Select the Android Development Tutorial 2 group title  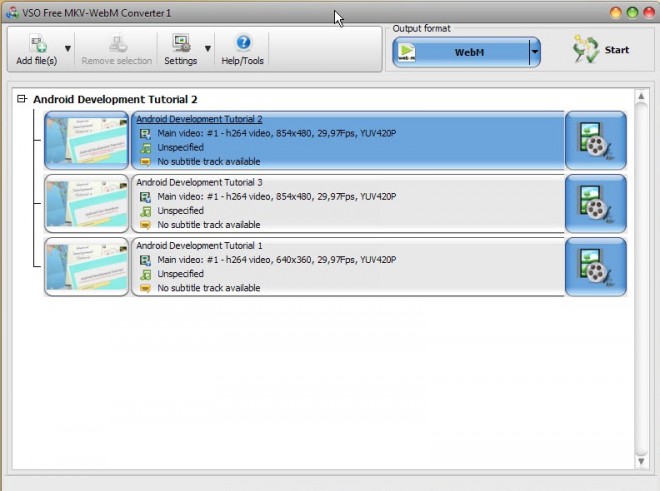coord(115,99)
